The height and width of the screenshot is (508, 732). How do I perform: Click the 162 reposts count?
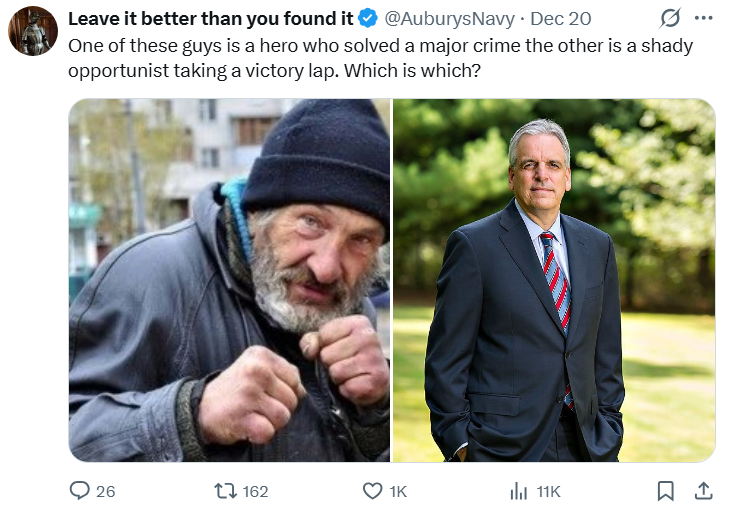(256, 491)
